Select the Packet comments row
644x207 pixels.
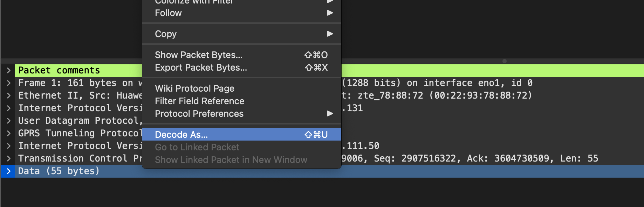[59, 70]
